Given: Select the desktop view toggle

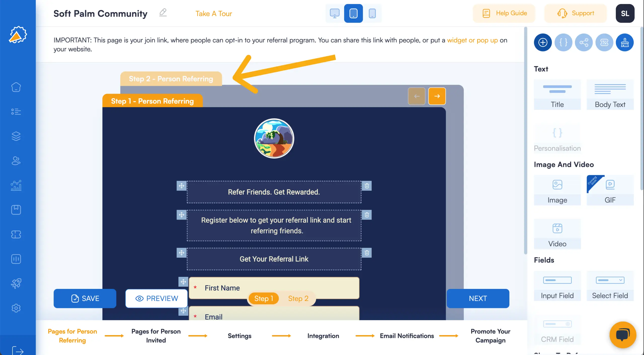Looking at the screenshot, I should point(334,13).
